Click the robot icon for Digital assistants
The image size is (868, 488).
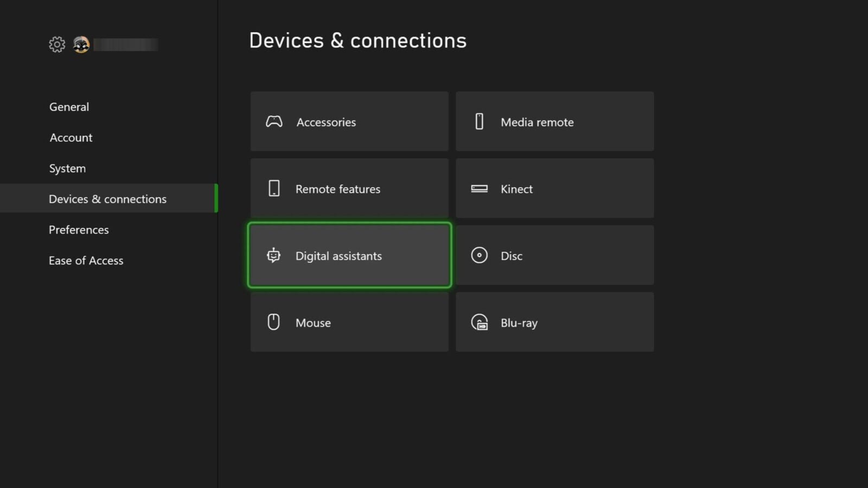(x=274, y=255)
